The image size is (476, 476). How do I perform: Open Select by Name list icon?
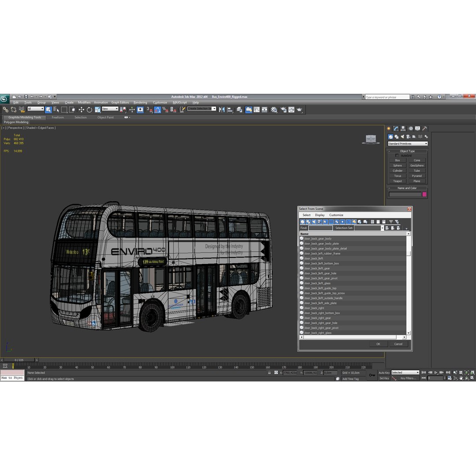(x=56, y=110)
